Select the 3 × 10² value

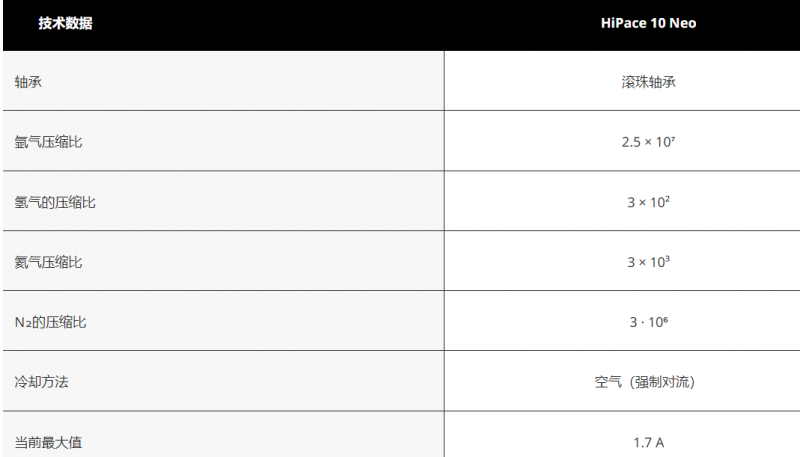click(648, 202)
